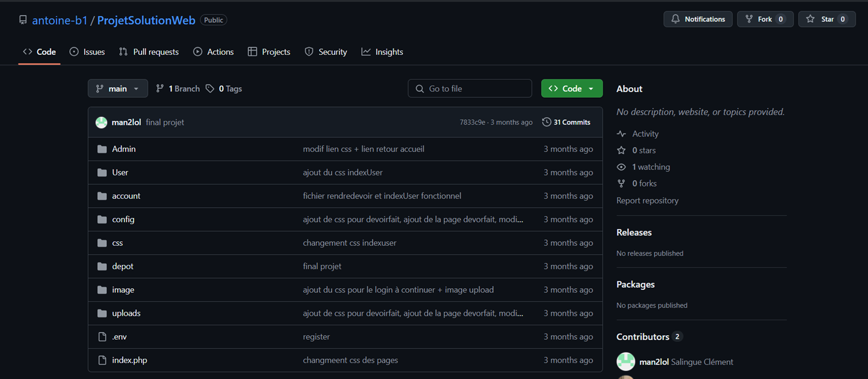Viewport: 868px width, 379px height.
Task: Open the Actions tab
Action: (x=213, y=52)
